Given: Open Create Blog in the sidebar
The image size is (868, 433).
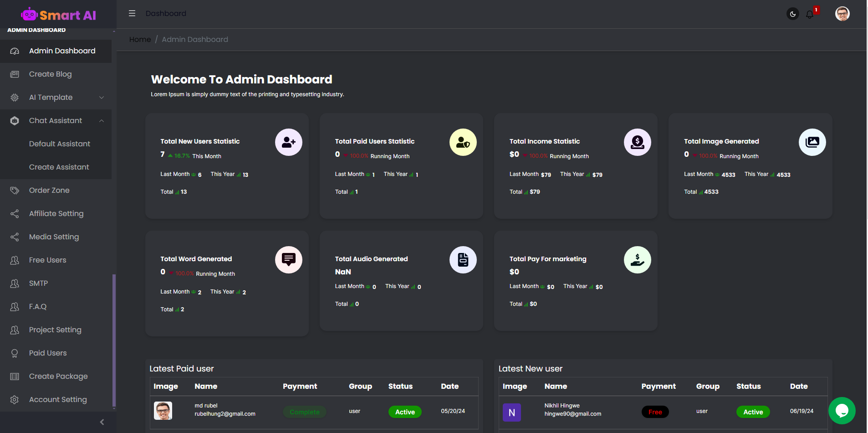Looking at the screenshot, I should [x=50, y=74].
